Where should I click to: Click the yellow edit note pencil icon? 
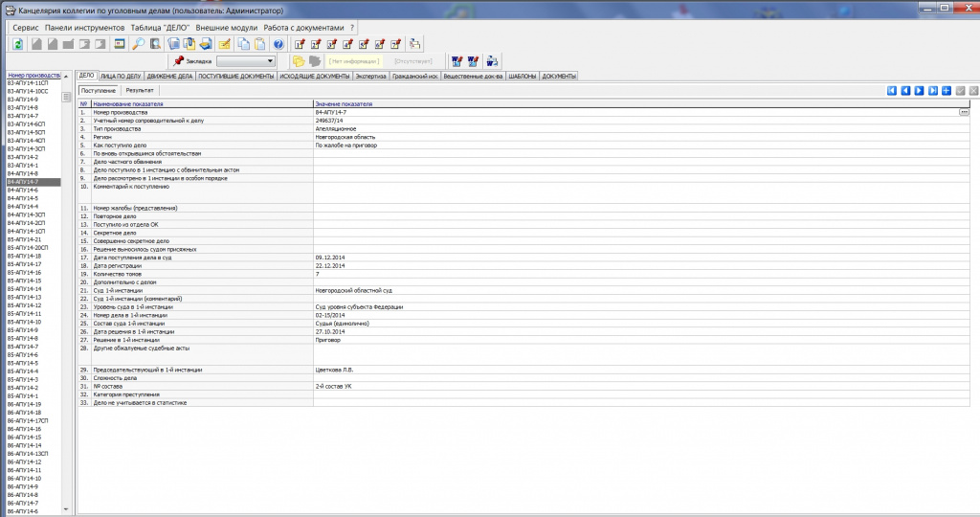tap(224, 44)
